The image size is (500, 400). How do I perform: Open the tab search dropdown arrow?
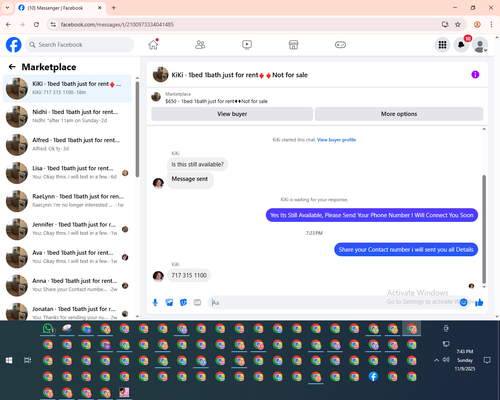(7, 7)
